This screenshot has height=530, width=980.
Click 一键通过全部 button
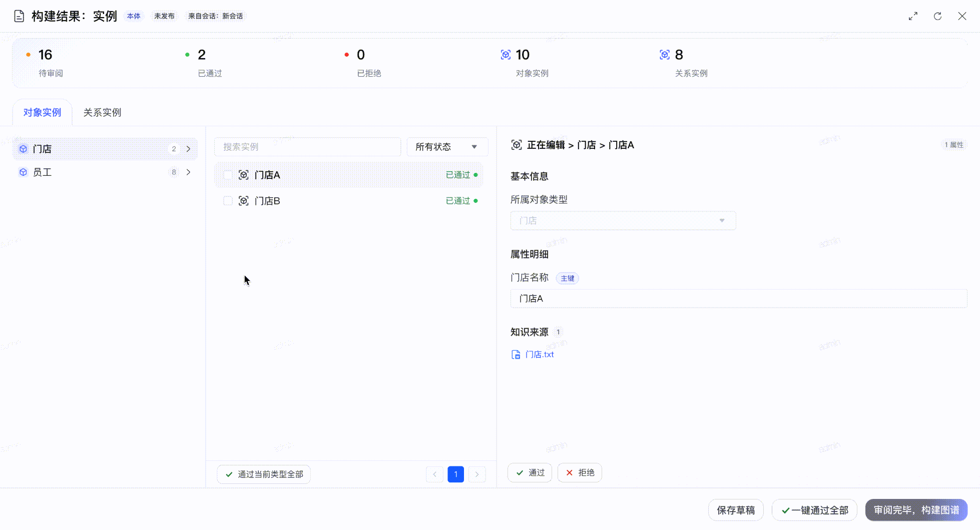click(814, 510)
